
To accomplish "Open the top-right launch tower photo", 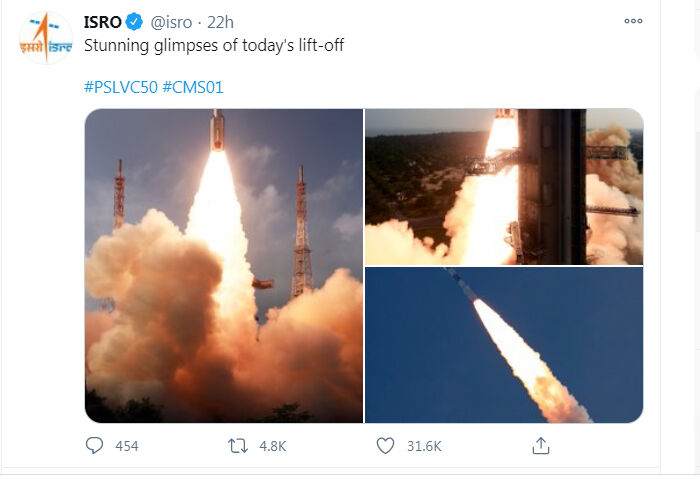I will point(503,186).
